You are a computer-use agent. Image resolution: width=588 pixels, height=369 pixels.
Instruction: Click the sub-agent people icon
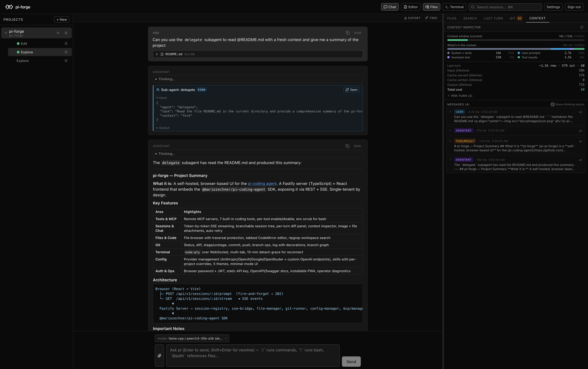pos(158,90)
